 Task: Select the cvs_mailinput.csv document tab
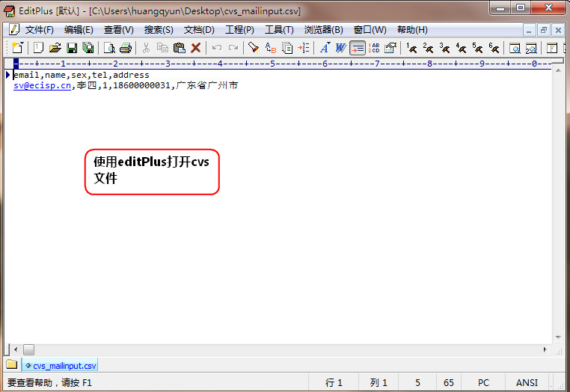coord(60,366)
